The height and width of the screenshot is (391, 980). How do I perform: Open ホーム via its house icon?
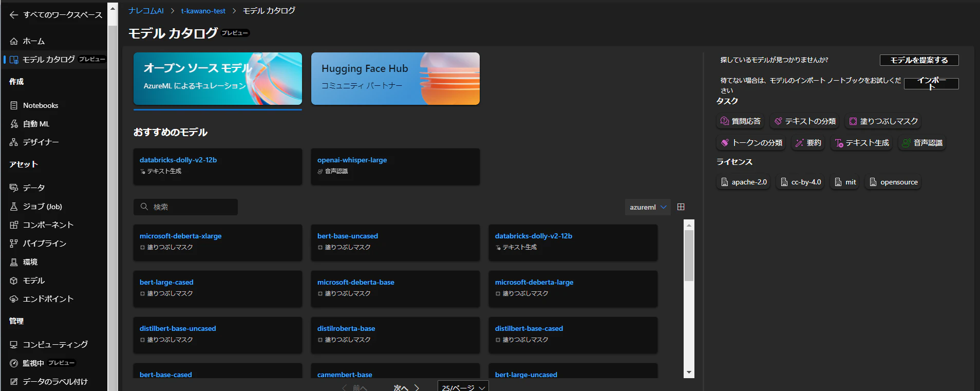coord(14,41)
